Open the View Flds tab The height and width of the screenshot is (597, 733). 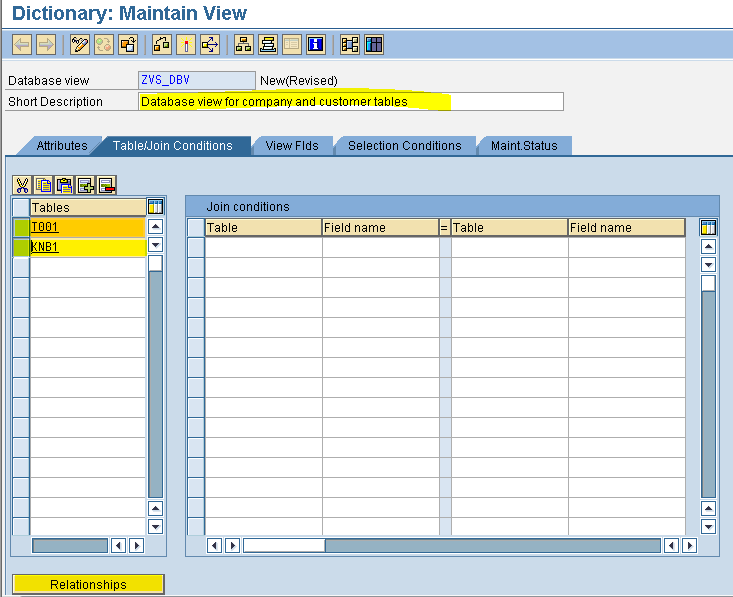click(x=292, y=146)
